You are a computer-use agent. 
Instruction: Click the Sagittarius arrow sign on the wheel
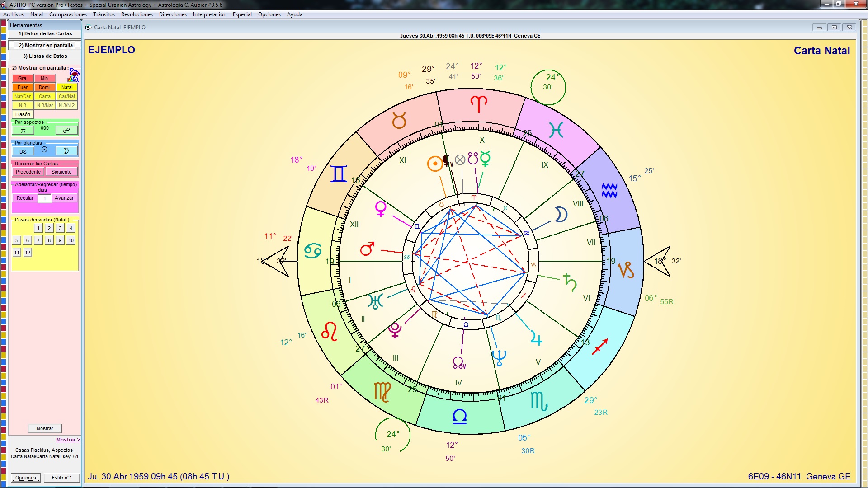(600, 347)
